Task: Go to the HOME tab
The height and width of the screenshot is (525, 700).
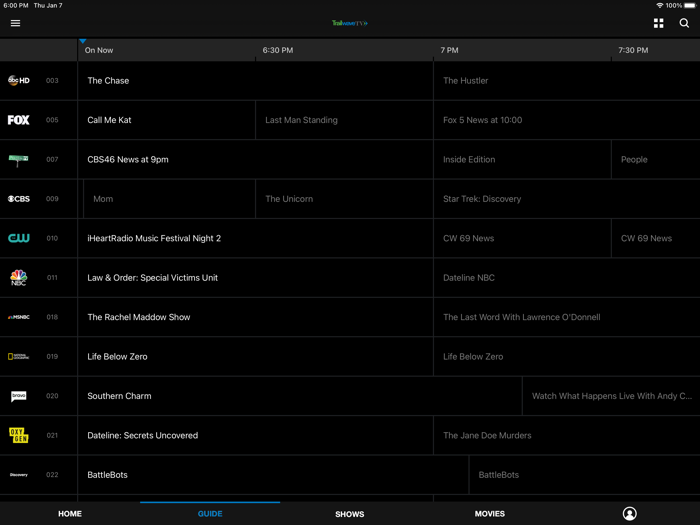Action: [x=70, y=514]
